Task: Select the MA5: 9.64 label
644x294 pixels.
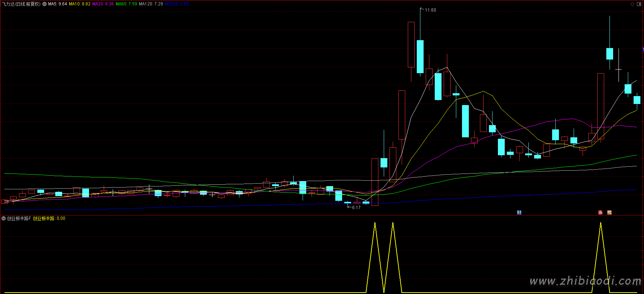Action: 57,4
